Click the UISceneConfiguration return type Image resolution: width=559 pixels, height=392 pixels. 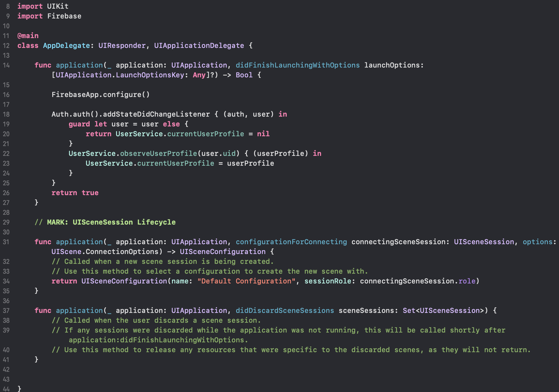[222, 252]
